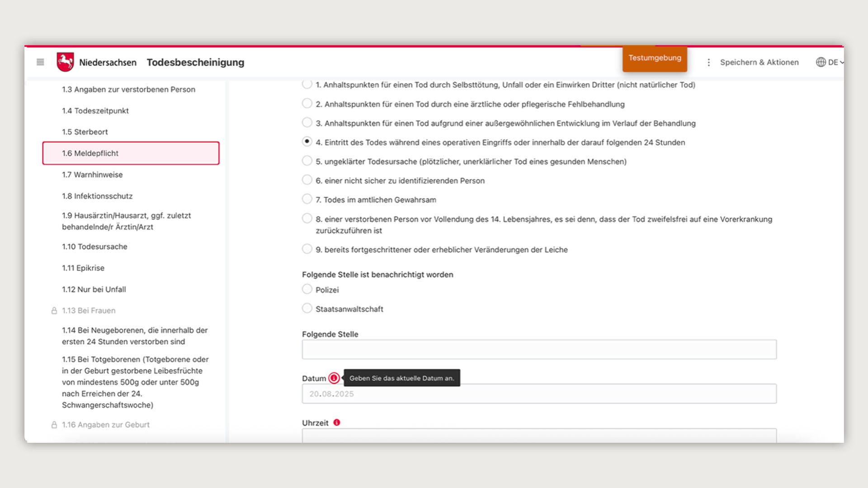Click the Folgende Stelle text field

click(x=539, y=349)
